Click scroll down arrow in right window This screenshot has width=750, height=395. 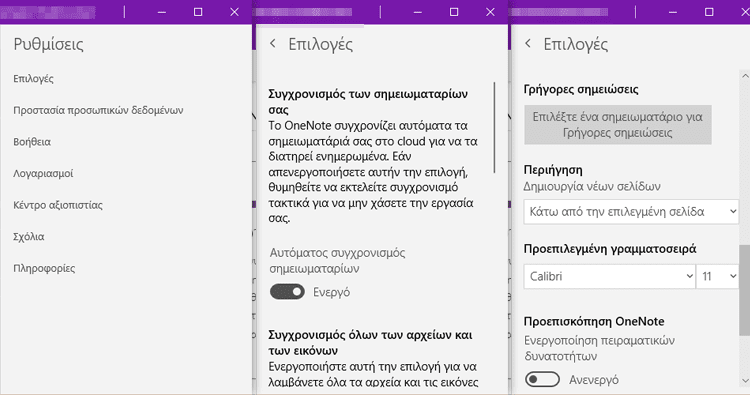coord(745,381)
